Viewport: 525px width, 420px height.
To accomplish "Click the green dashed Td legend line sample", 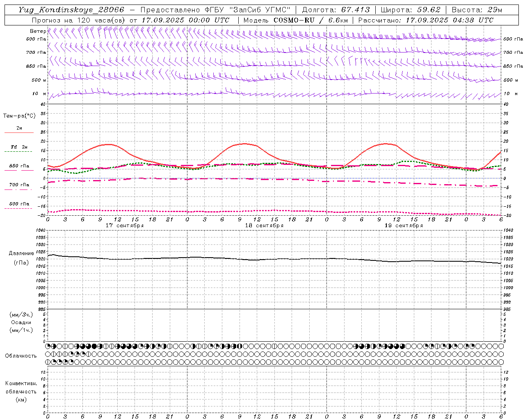I will (x=18, y=152).
